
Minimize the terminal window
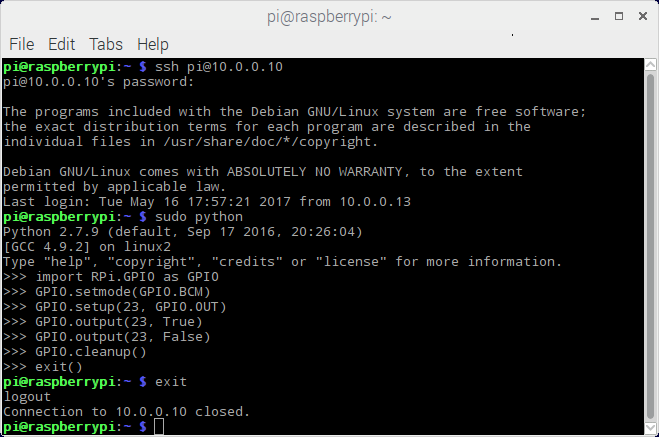pyautogui.click(x=595, y=17)
